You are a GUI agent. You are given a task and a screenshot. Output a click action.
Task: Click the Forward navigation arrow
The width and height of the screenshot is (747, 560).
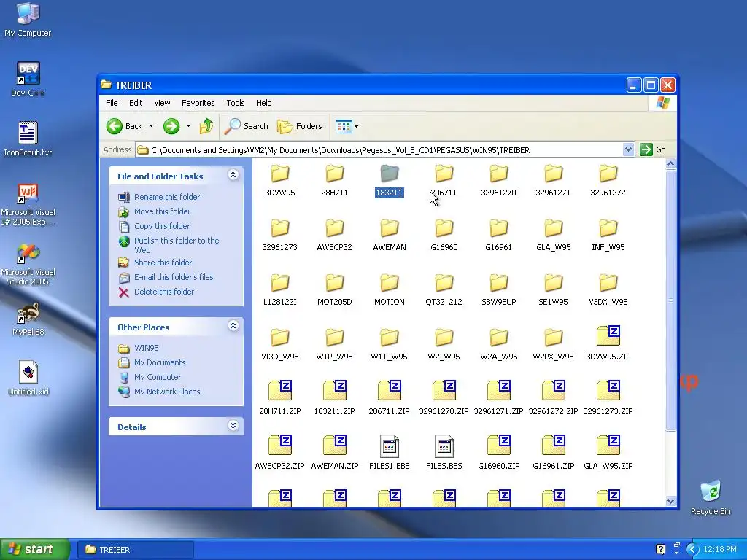(171, 126)
